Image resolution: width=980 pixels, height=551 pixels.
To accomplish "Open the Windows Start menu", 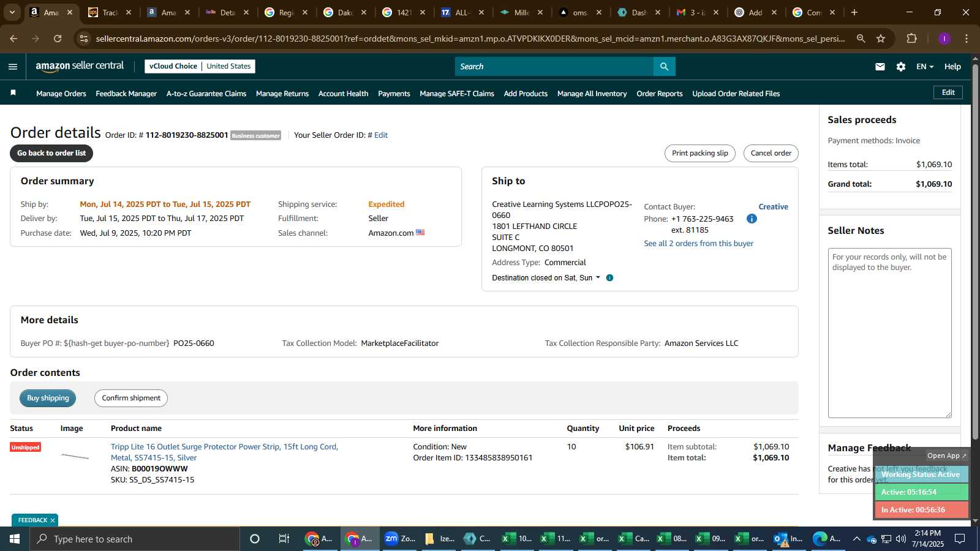I will [x=15, y=539].
